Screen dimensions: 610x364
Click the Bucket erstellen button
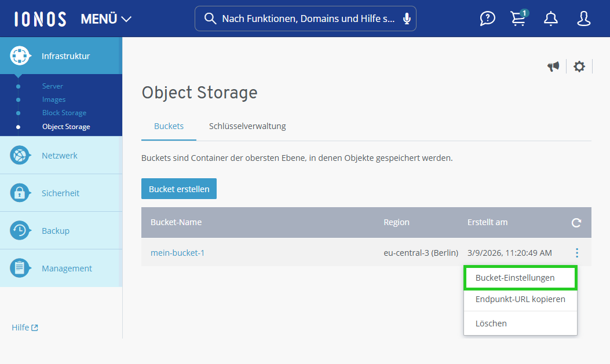(178, 188)
